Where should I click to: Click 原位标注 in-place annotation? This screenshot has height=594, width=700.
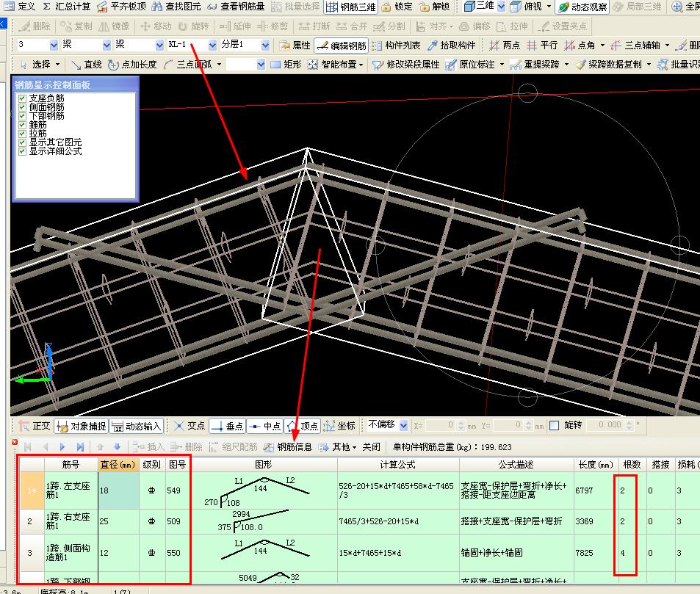[x=471, y=65]
